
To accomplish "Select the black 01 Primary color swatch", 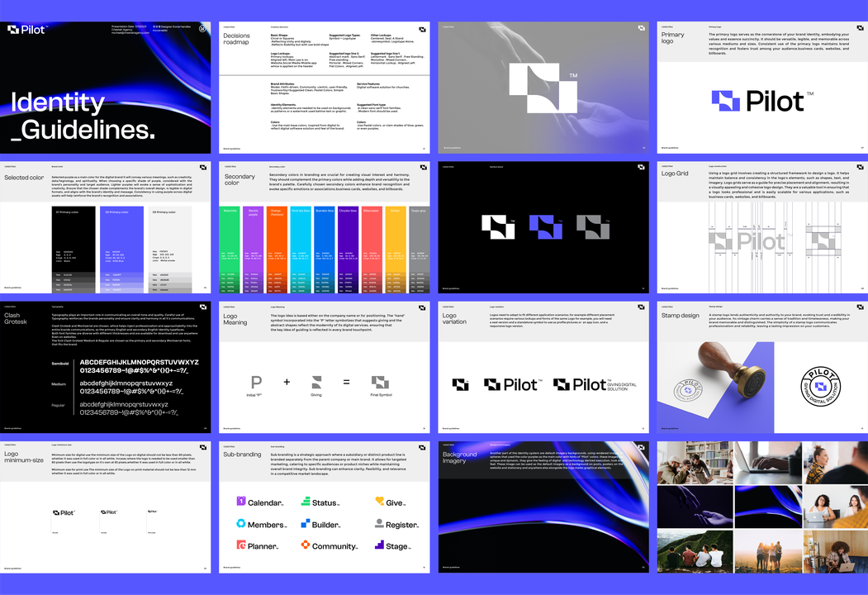I will 74,250.
